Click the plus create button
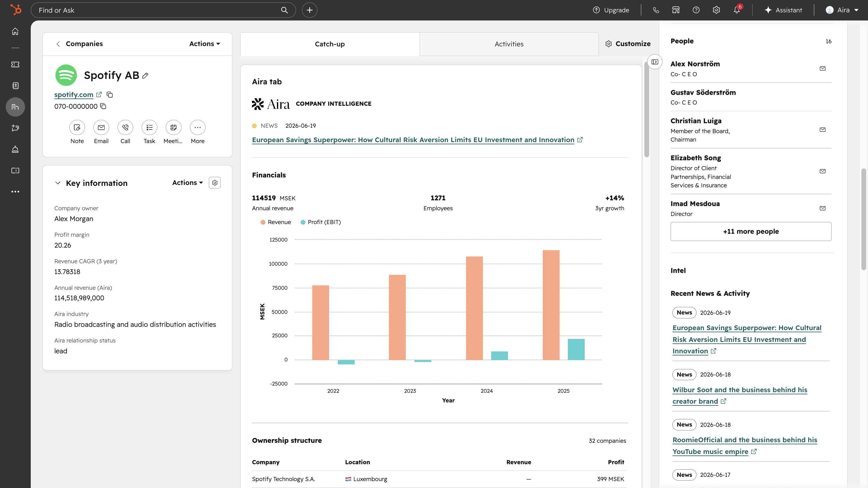The image size is (868, 488). [309, 10]
